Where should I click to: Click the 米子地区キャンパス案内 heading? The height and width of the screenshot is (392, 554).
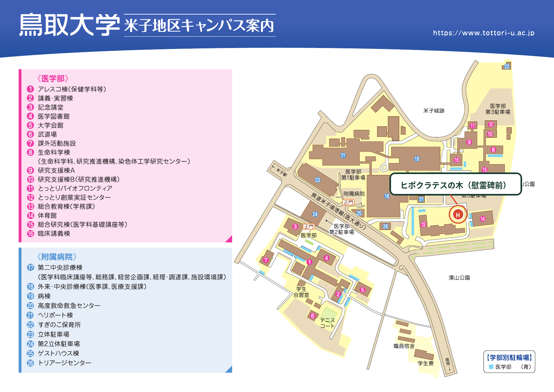coord(199,26)
